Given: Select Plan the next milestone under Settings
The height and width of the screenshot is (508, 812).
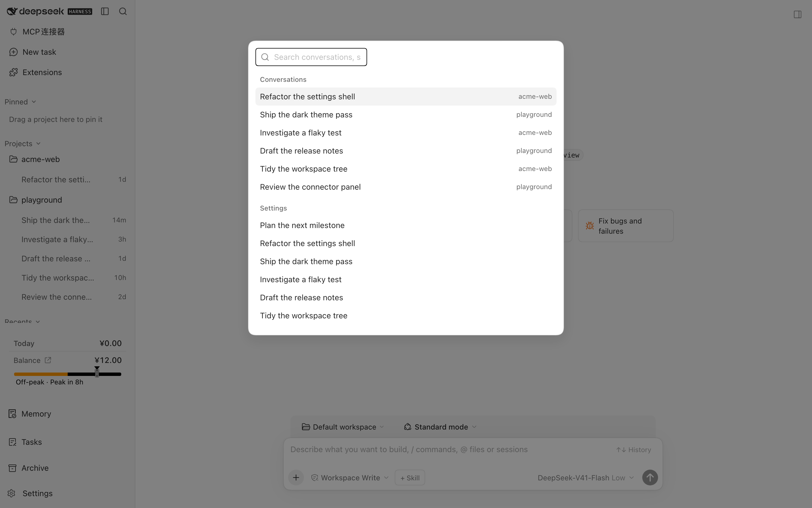Looking at the screenshot, I should point(406,225).
